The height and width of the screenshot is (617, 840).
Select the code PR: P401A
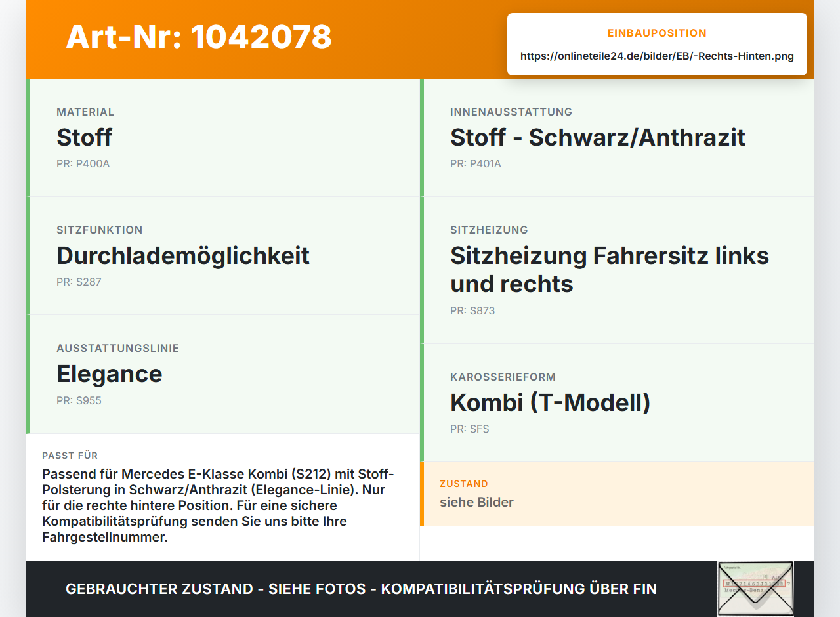476,163
